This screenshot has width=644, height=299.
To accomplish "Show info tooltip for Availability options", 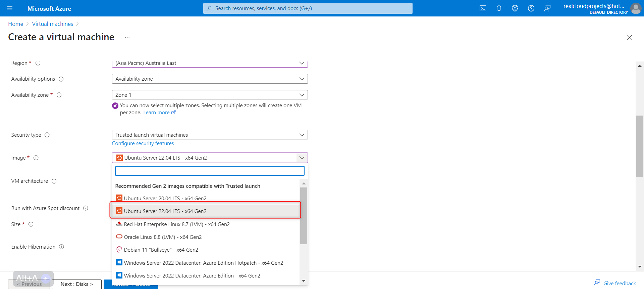I will click(x=61, y=79).
